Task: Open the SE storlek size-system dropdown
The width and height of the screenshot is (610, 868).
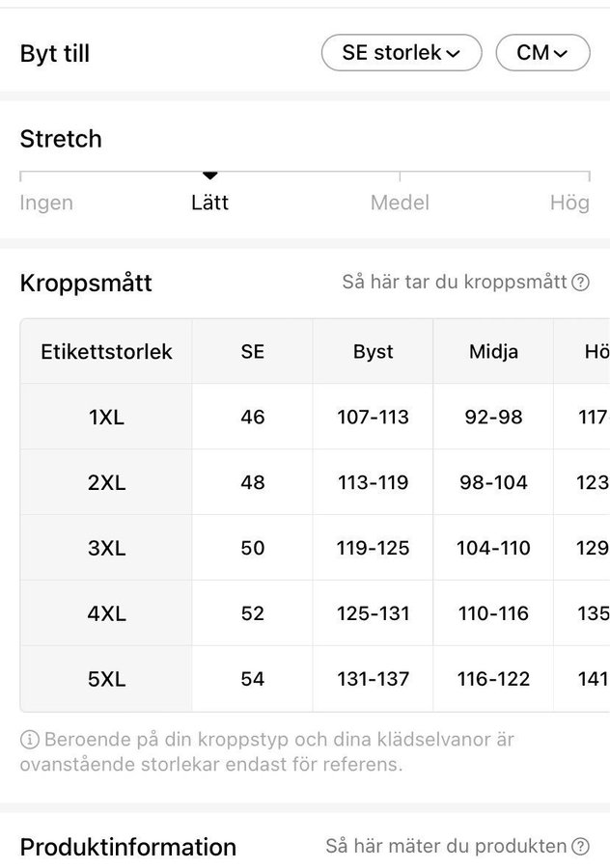Action: (401, 53)
